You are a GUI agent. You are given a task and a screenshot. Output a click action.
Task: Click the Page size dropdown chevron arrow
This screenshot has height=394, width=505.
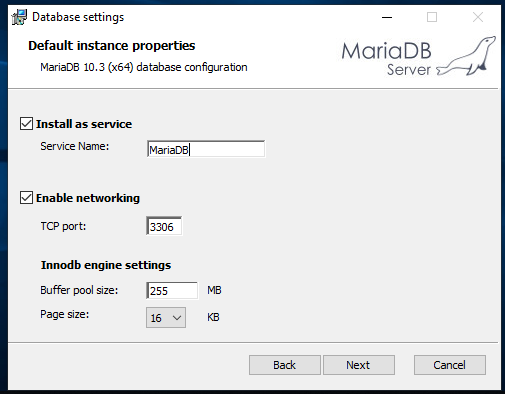pyautogui.click(x=177, y=318)
